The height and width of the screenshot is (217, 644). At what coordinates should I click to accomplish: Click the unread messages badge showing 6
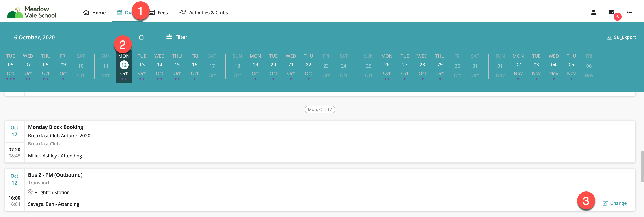click(617, 17)
